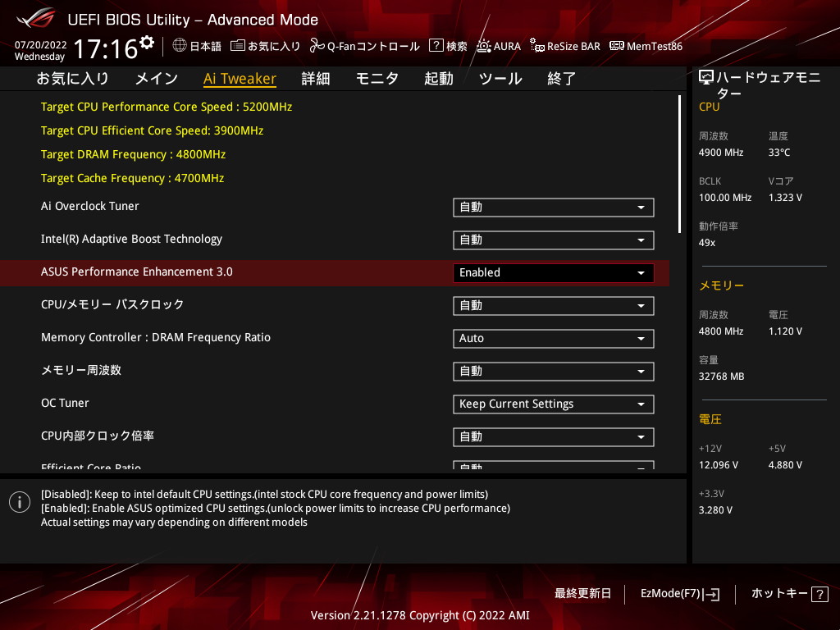Open Q-Fan control fan icon
This screenshot has height=630, width=840.
317,46
